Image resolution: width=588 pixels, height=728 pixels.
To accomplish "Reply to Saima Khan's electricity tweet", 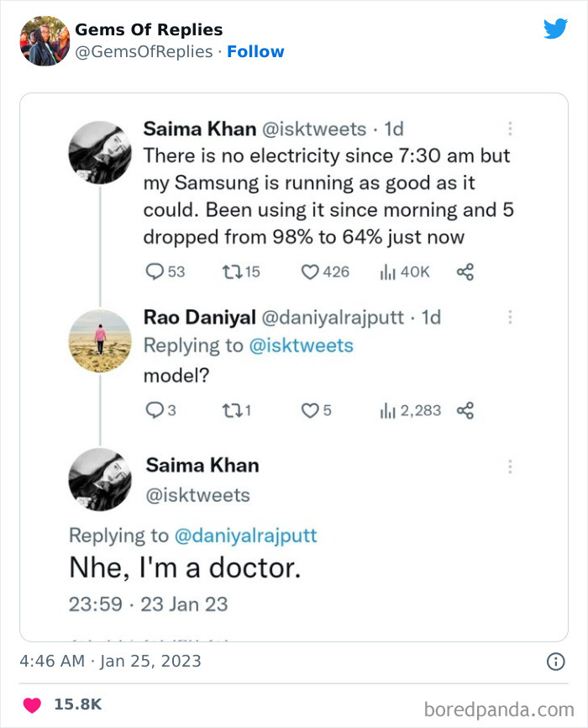I will point(155,271).
